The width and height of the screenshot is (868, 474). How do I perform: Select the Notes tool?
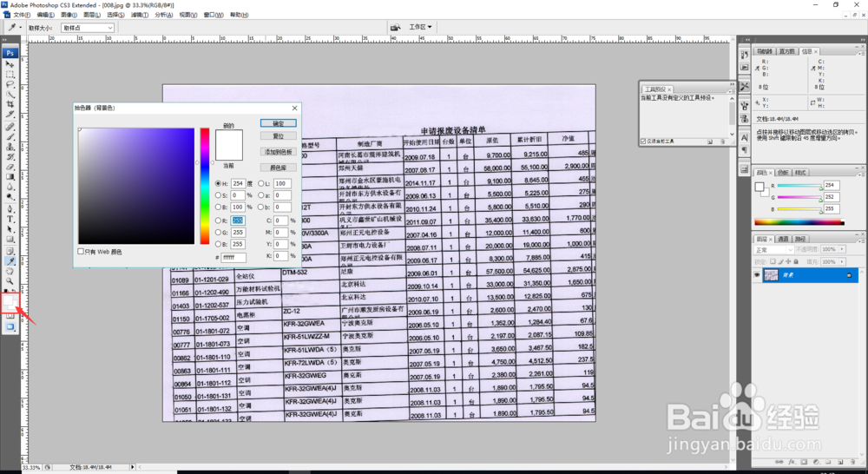pos(10,252)
